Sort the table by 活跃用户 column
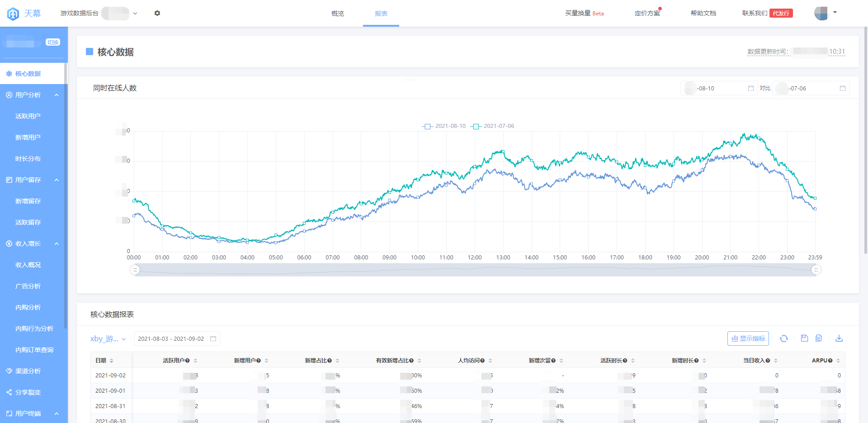Image resolution: width=868 pixels, height=423 pixels. pos(196,361)
